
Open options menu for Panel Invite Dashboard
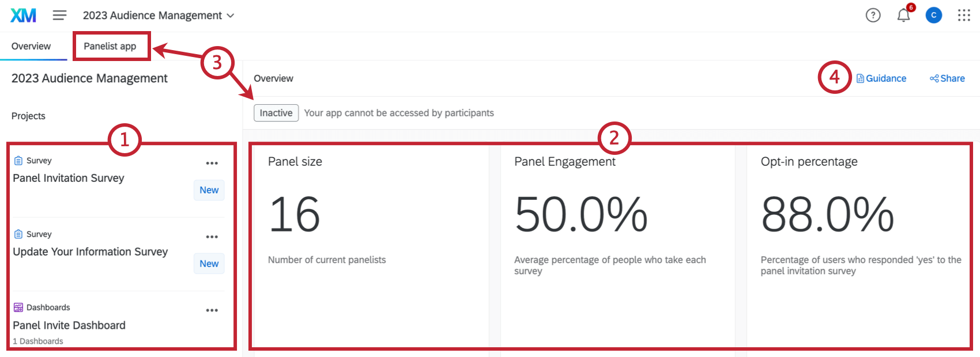212,310
